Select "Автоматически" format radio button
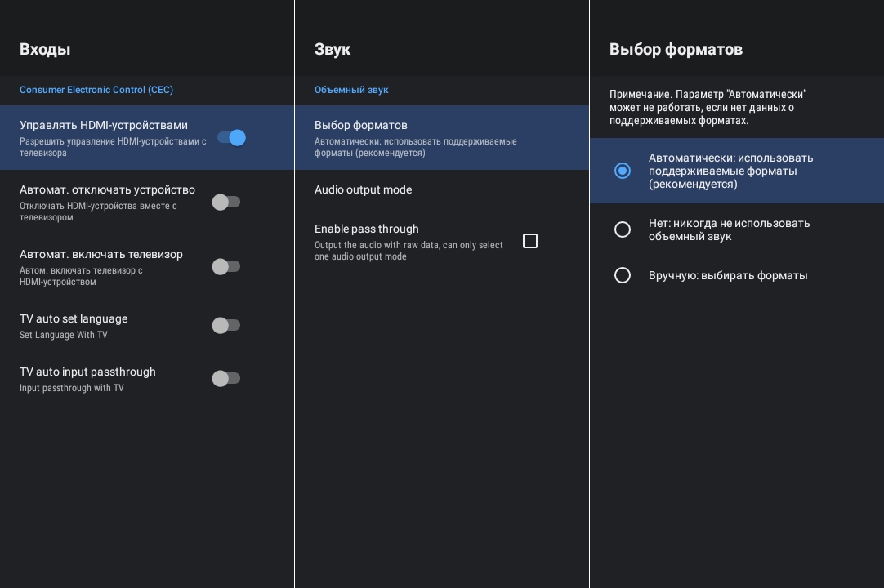 tap(623, 171)
